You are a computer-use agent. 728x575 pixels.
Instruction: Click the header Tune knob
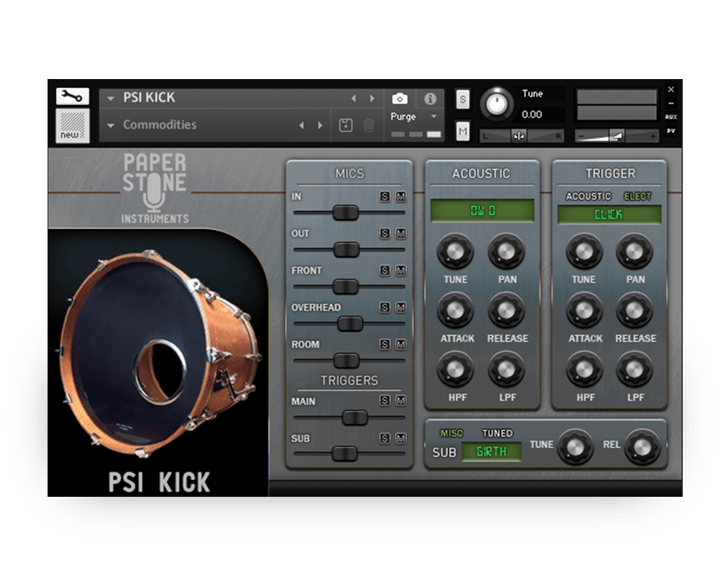pos(497,104)
